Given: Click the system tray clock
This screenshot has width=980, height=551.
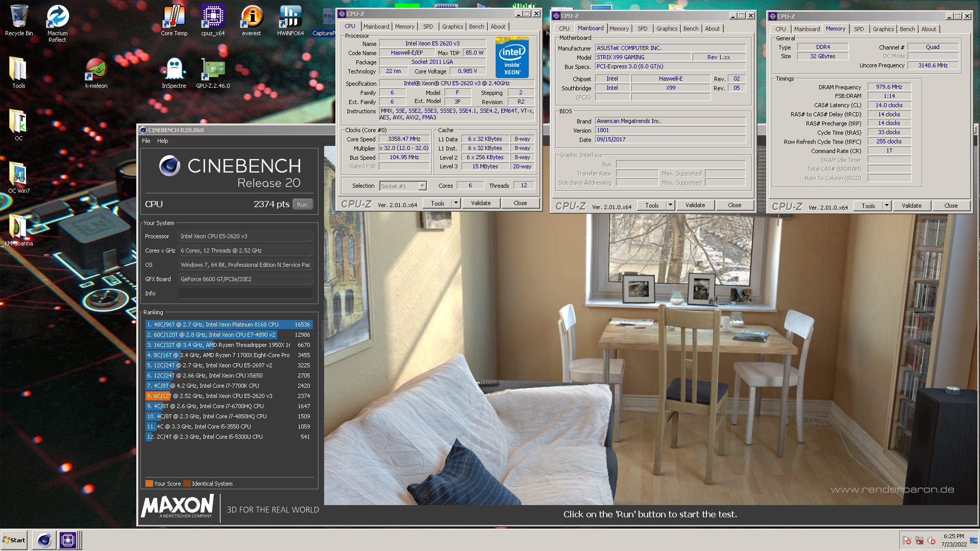Looking at the screenshot, I should (x=954, y=540).
